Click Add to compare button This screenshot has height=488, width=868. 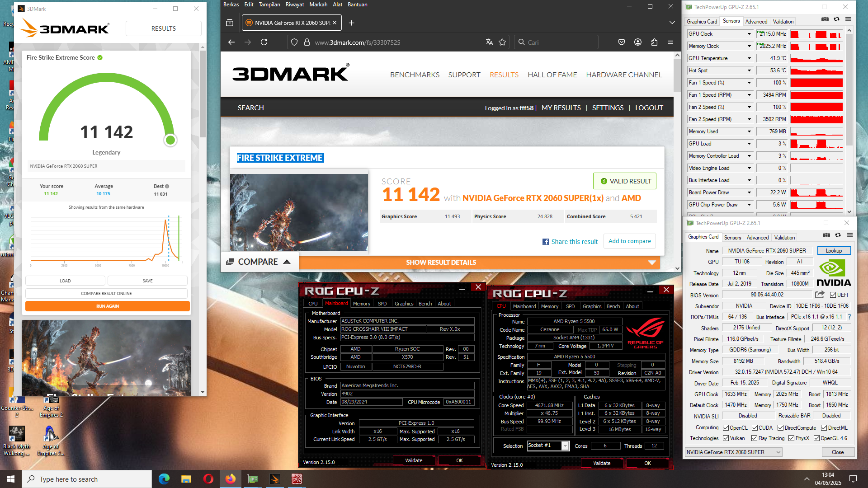coord(629,241)
